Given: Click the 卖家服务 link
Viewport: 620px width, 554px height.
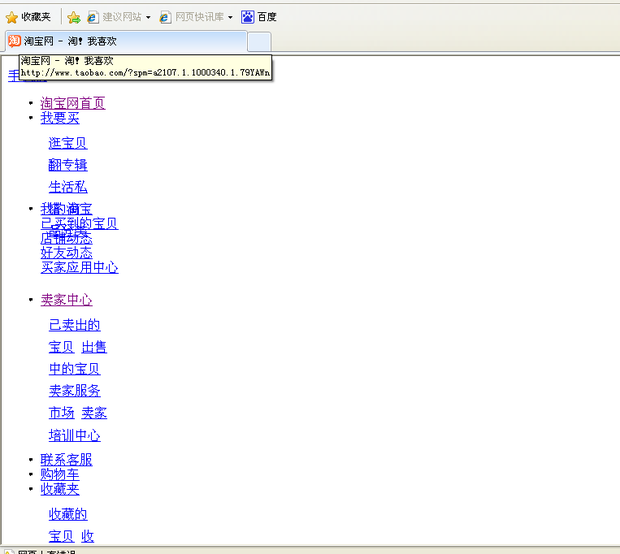Looking at the screenshot, I should [x=74, y=391].
